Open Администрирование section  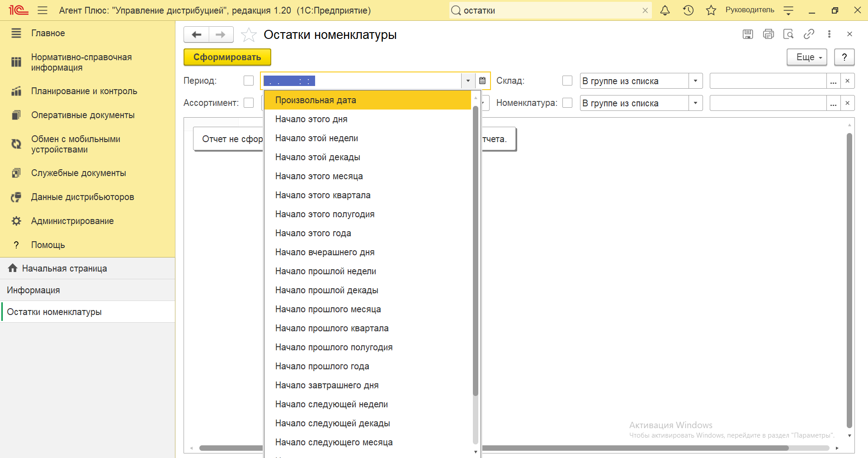[x=88, y=221]
